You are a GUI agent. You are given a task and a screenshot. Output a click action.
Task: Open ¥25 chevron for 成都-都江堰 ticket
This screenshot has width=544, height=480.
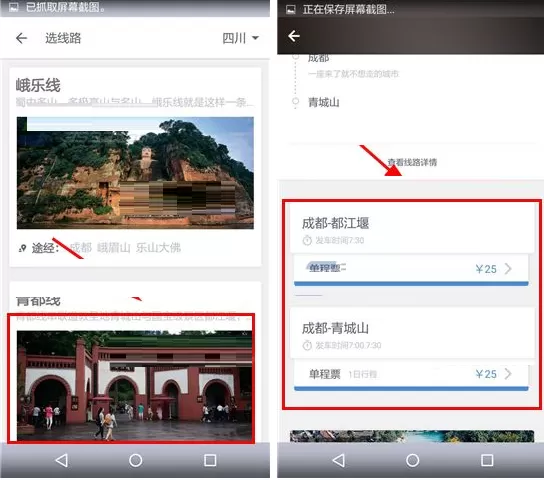click(x=508, y=269)
